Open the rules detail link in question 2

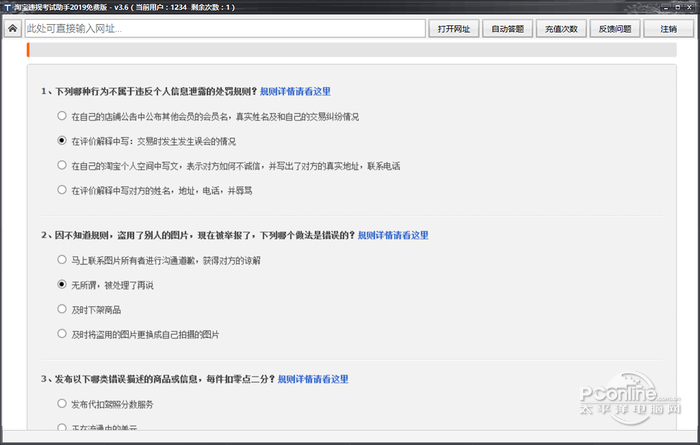393,235
